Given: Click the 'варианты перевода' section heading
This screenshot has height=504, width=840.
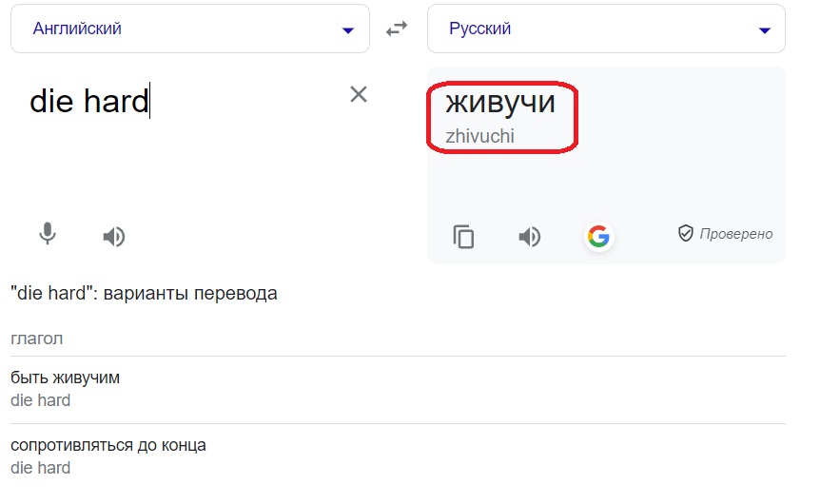Looking at the screenshot, I should (190, 294).
